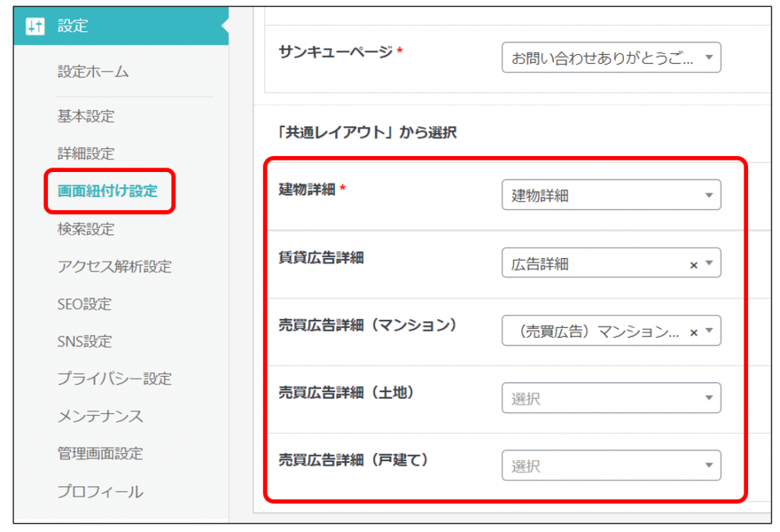Open 設定ホーム in the sidebar
The width and height of the screenshot is (780, 532).
tap(93, 72)
